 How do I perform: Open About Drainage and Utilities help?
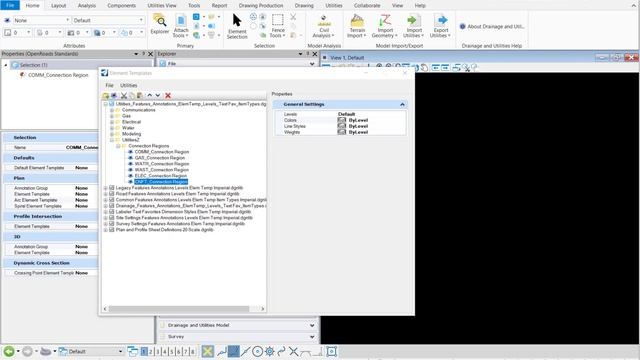(492, 27)
